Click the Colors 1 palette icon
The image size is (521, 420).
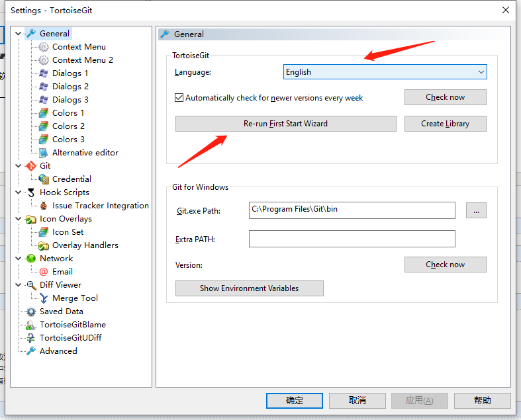[44, 113]
